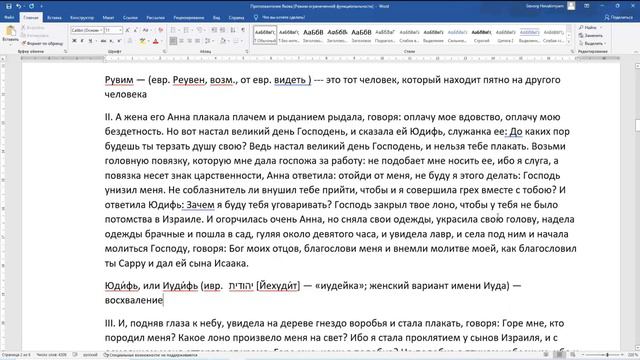Toggle strikethrough formatting
This screenshot has height=360, width=640.
(103, 41)
